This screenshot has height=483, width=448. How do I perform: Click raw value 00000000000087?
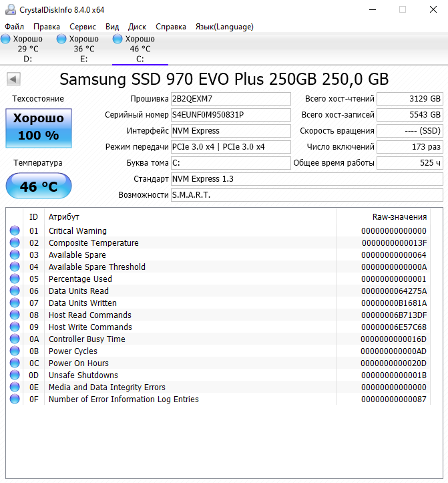(x=394, y=399)
